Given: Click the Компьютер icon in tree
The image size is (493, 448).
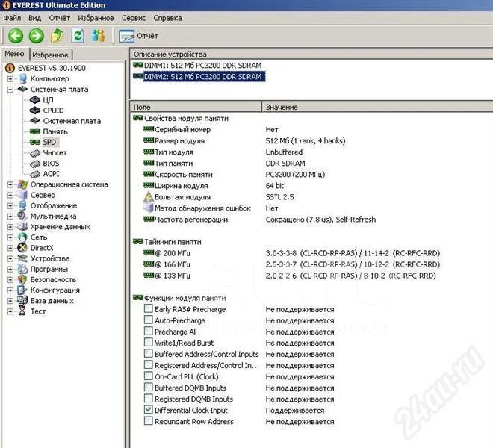Looking at the screenshot, I should 22,79.
